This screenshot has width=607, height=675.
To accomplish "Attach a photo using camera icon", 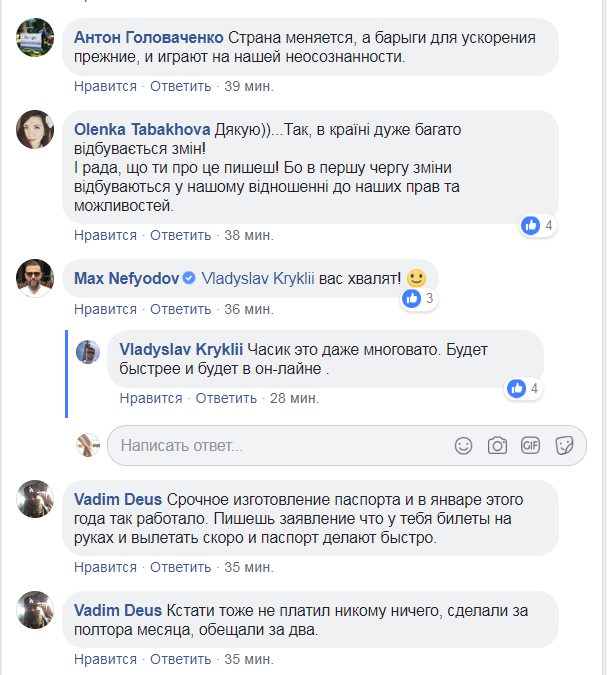I will [497, 445].
